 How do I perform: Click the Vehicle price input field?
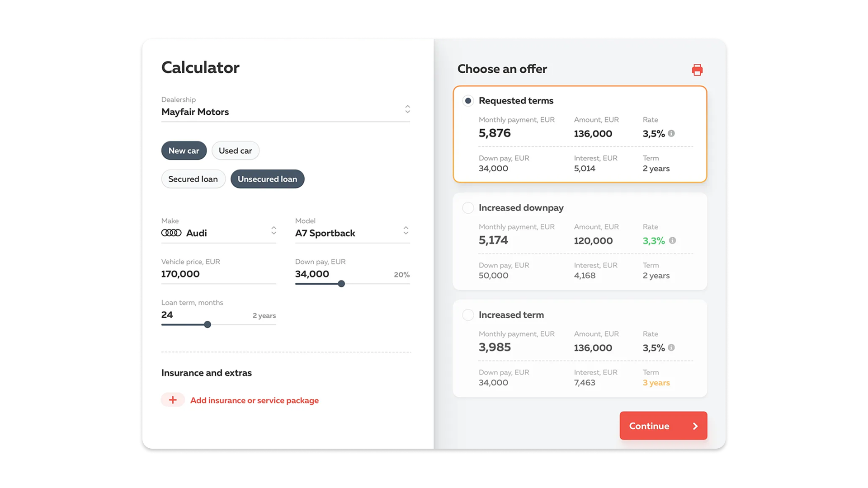click(218, 274)
